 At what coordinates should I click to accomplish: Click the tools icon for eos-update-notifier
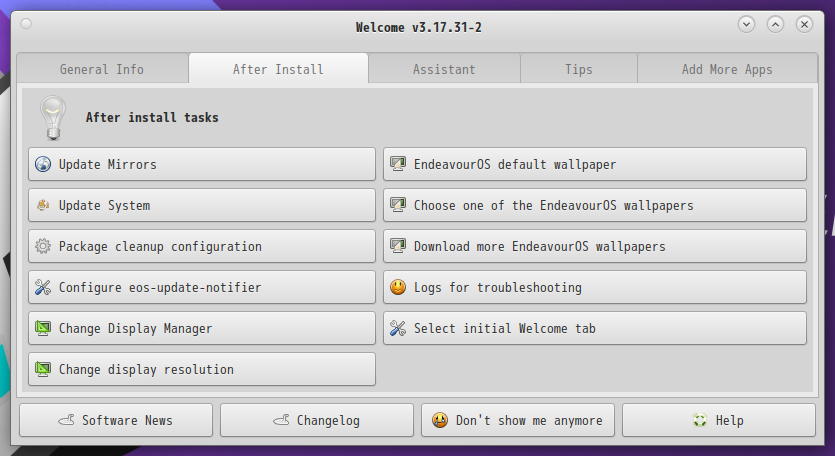pos(43,287)
